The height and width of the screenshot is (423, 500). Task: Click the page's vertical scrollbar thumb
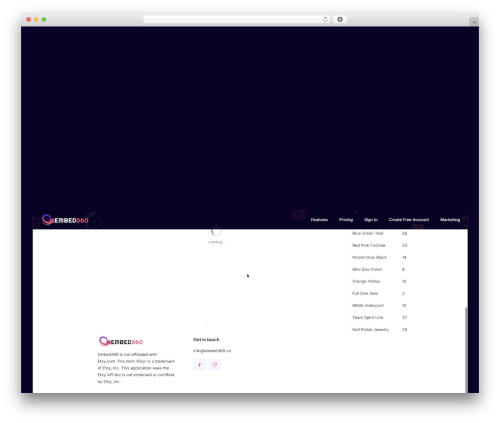[x=466, y=350]
